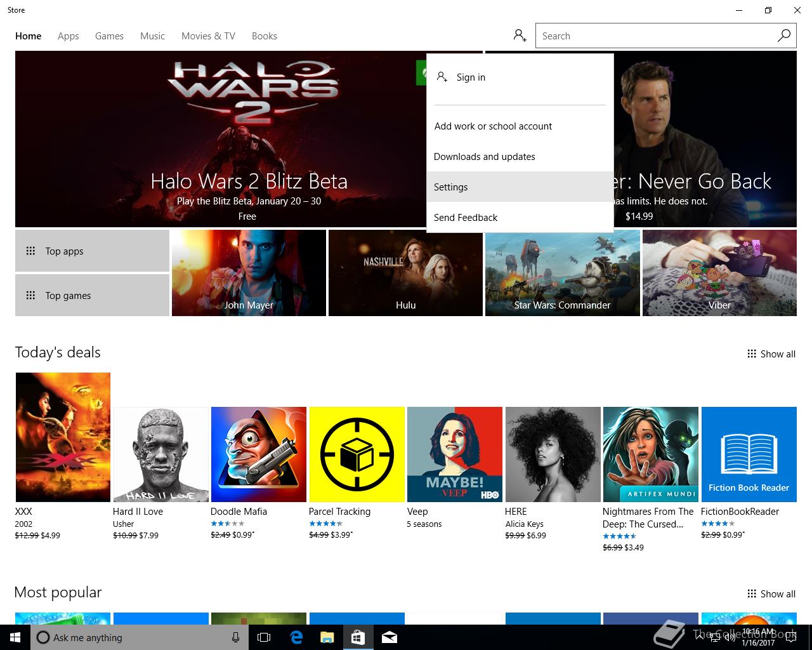The width and height of the screenshot is (812, 650).
Task: Click the Top apps button
Action: 92,251
